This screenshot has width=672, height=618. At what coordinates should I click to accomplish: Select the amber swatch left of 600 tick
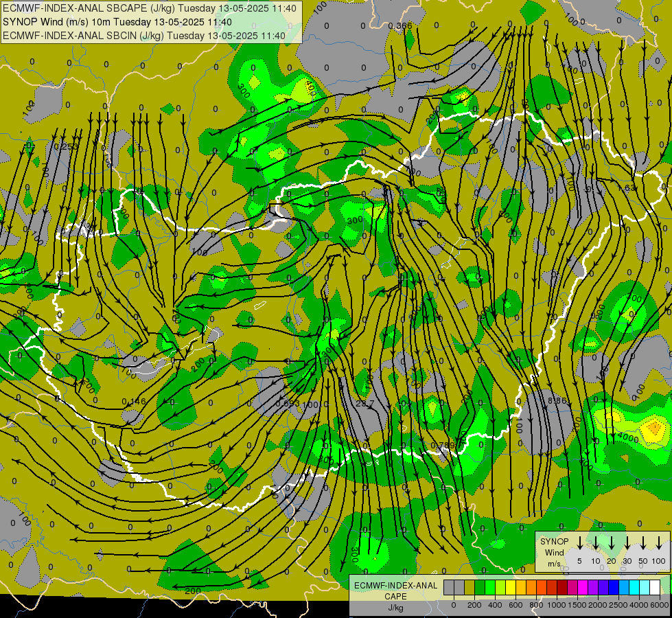521,587
